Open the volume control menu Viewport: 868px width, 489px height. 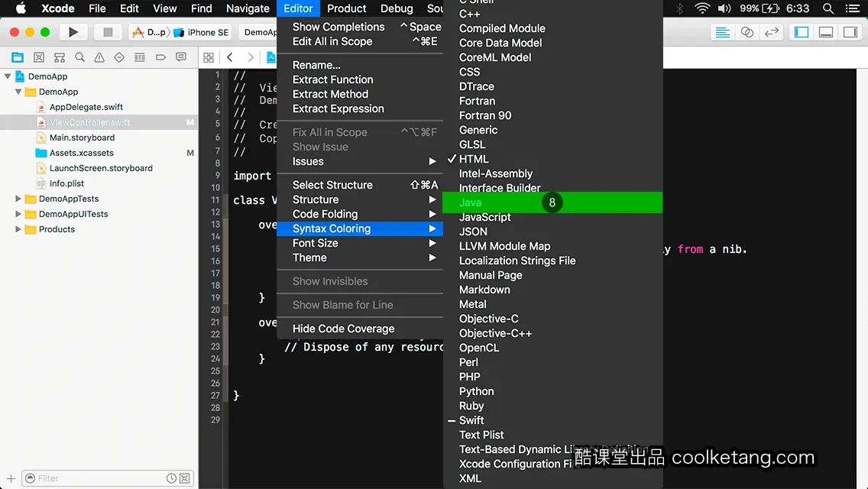(x=724, y=8)
